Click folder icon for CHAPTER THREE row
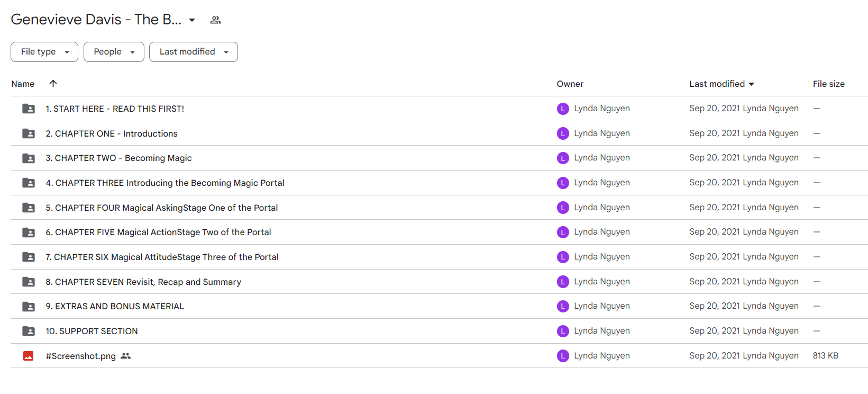The width and height of the screenshot is (868, 394). (x=29, y=183)
